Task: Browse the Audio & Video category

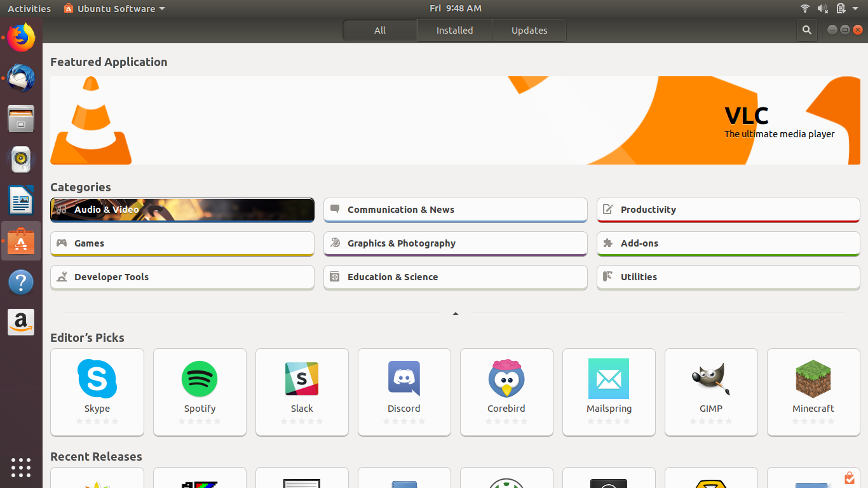Action: coord(182,210)
